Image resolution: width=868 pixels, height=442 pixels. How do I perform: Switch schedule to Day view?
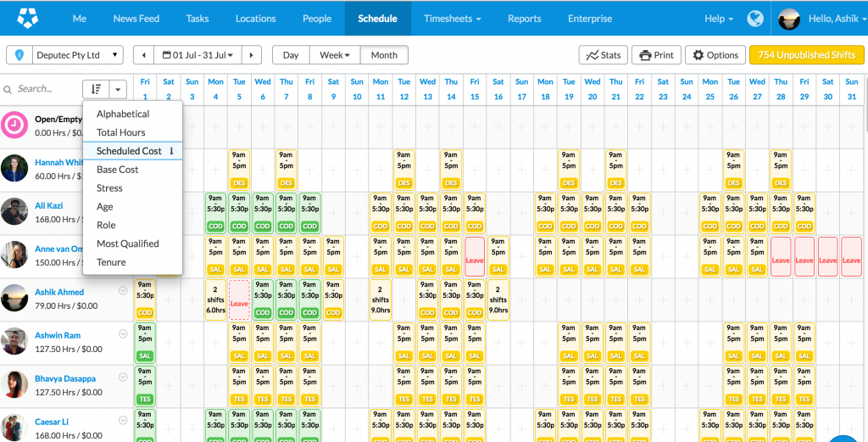[x=291, y=55]
